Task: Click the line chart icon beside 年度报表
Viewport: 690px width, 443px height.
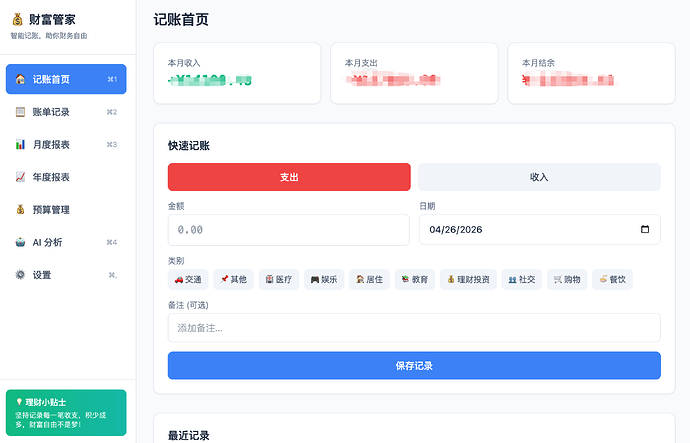Action: tap(20, 177)
